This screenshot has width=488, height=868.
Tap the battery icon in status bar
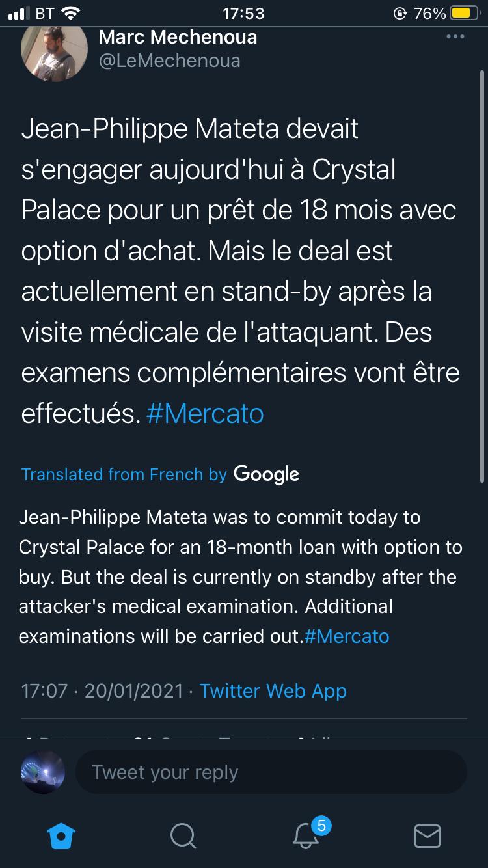tap(465, 13)
